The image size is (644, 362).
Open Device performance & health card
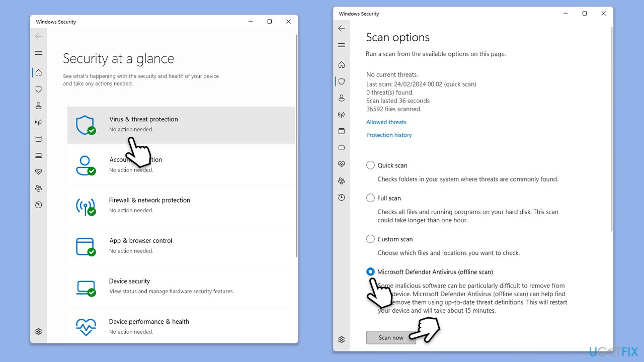[x=181, y=327]
